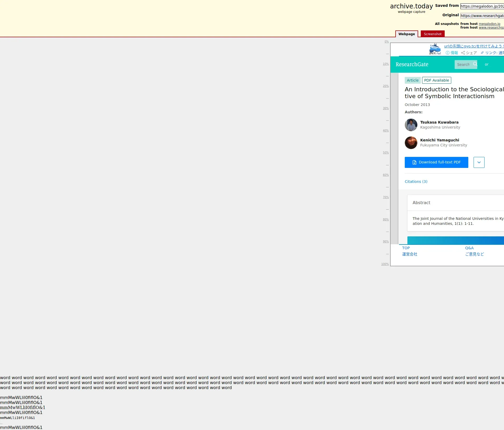
Task: Click Tsukasa Kuwabara's profile photo
Action: [x=411, y=125]
